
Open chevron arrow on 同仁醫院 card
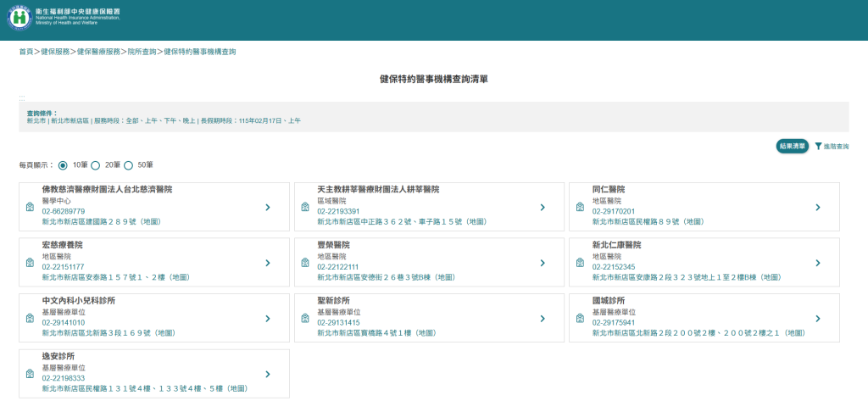click(818, 207)
